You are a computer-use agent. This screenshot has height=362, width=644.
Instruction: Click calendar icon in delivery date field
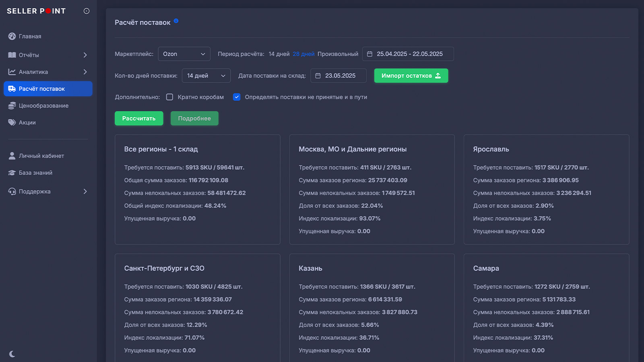(318, 76)
